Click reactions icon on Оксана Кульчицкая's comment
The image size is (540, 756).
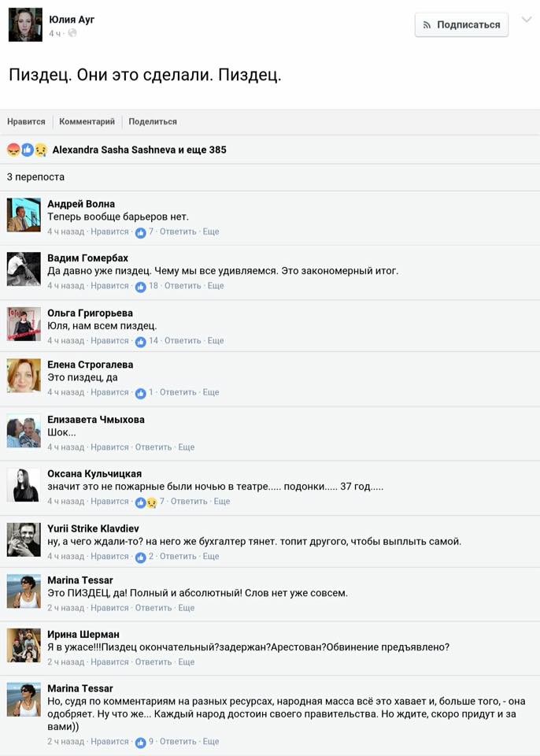click(146, 502)
